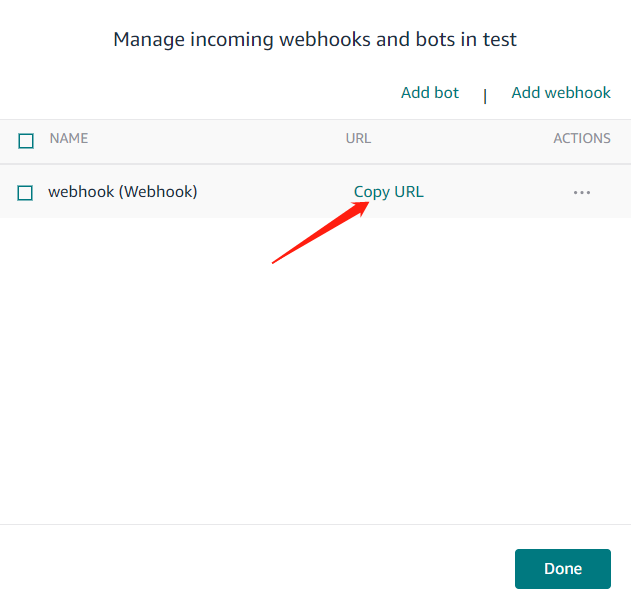
Task: Click the NAME column header
Action: 69,139
